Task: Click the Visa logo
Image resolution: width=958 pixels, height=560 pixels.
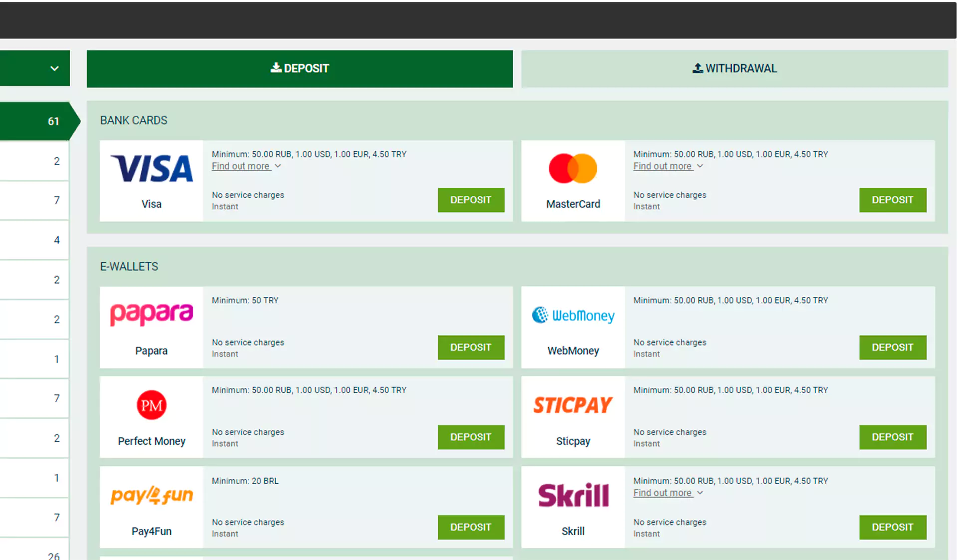Action: tap(151, 168)
